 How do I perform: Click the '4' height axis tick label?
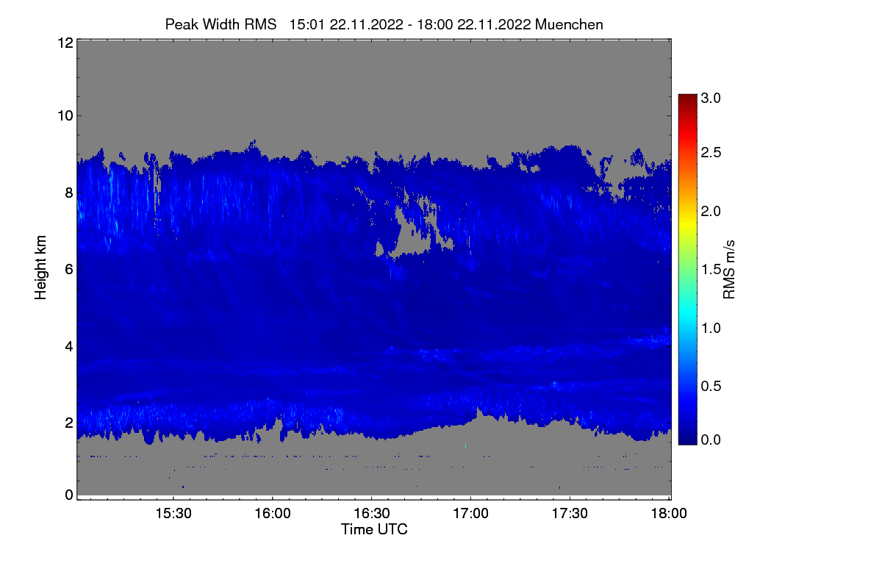click(68, 345)
